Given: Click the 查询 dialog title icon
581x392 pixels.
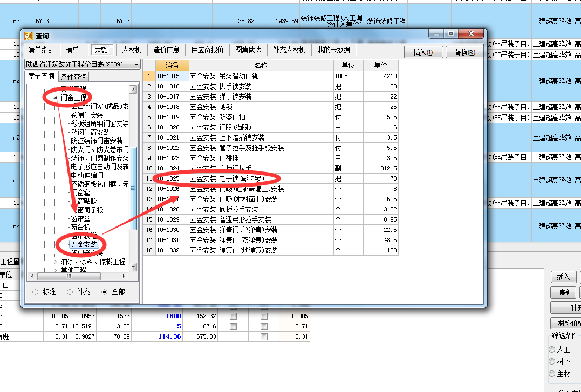Looking at the screenshot, I should [29, 36].
